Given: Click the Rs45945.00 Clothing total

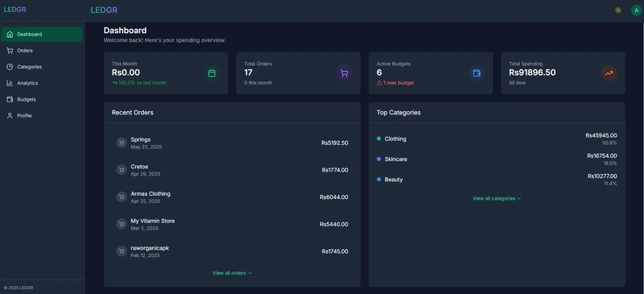Looking at the screenshot, I should point(601,135).
